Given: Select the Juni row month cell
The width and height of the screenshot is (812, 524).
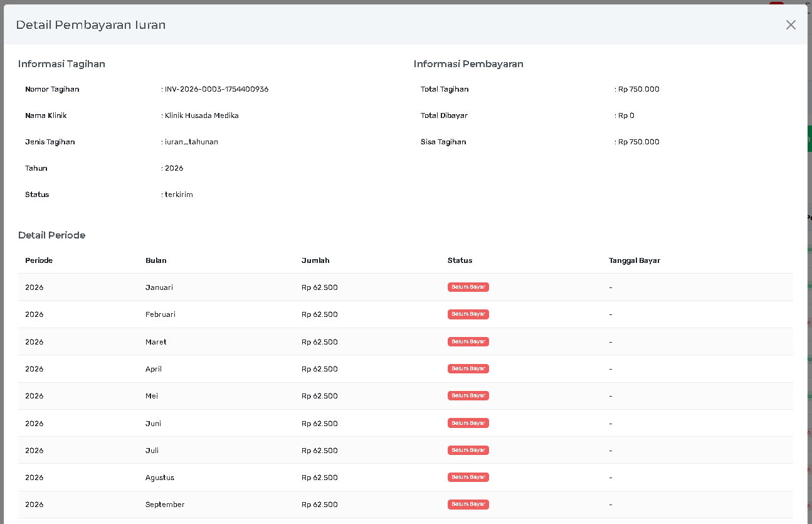Looking at the screenshot, I should click(x=153, y=424).
